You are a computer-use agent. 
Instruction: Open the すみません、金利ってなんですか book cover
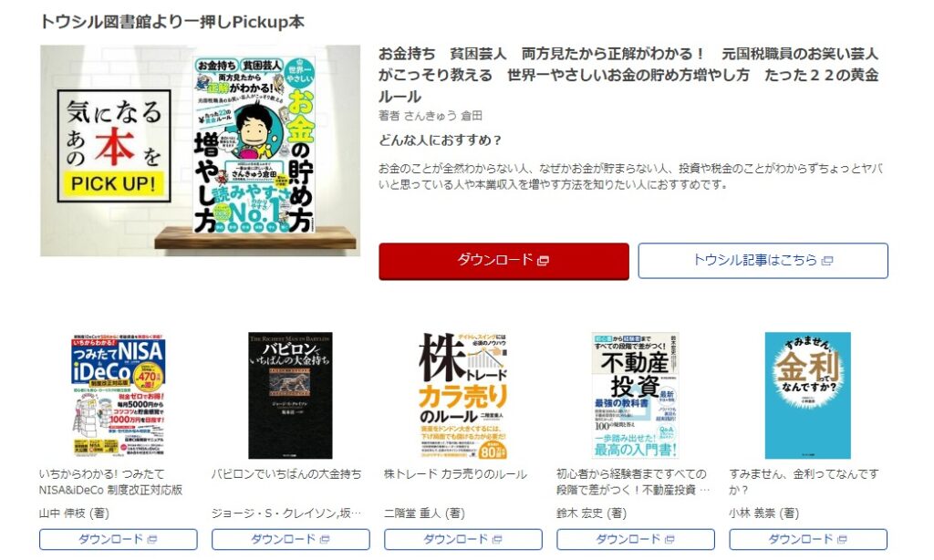[808, 396]
